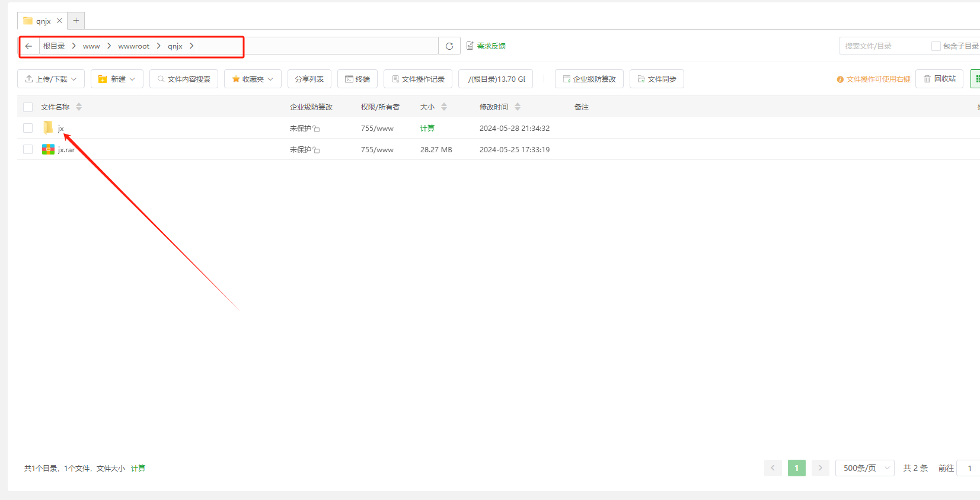980x500 pixels.
Task: Expand the new (新建) dropdown
Action: (117, 79)
